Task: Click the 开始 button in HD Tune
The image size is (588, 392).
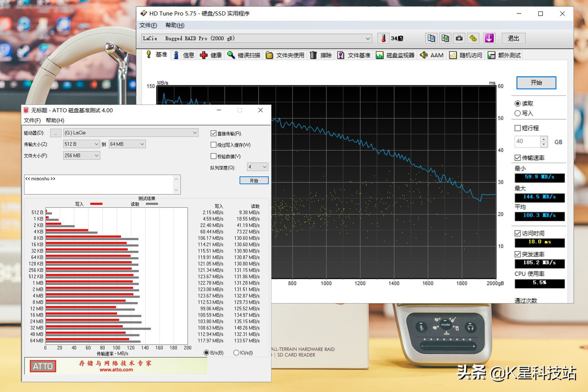Action: 536,83
